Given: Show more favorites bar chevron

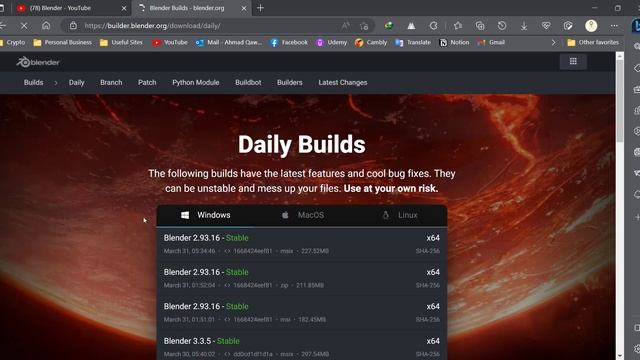Looking at the screenshot, I should (553, 42).
